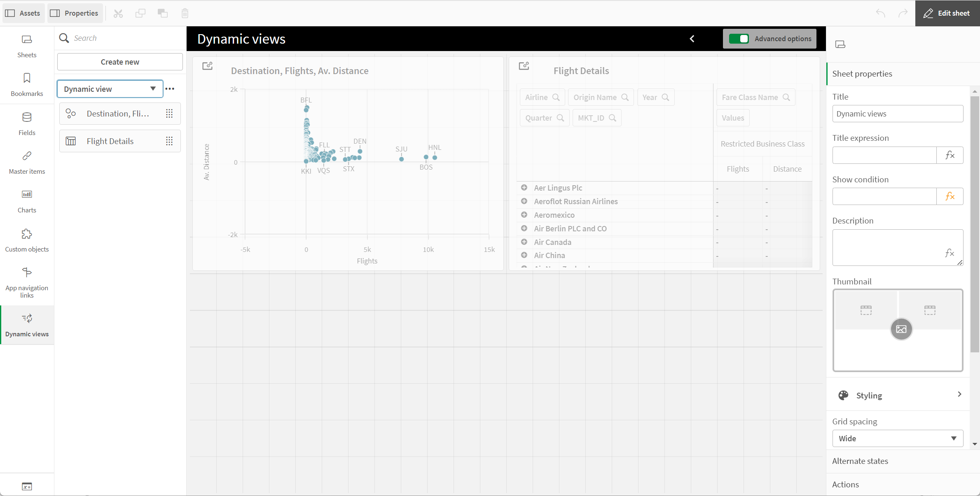Click the Create new button
Image resolution: width=980 pixels, height=496 pixels.
[x=119, y=62]
